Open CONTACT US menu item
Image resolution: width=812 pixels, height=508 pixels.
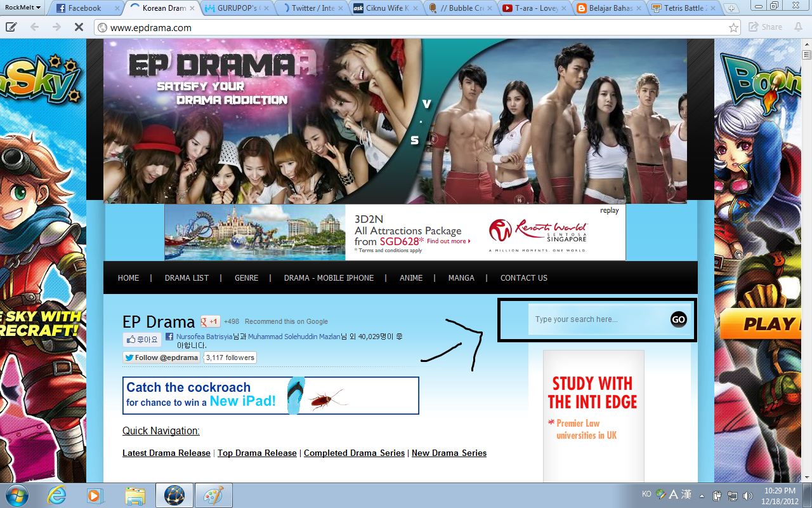523,278
